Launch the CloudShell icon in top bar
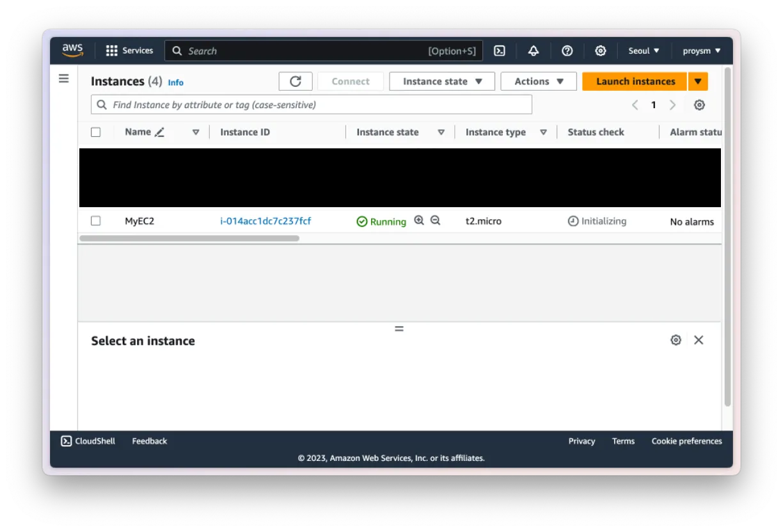 (500, 51)
